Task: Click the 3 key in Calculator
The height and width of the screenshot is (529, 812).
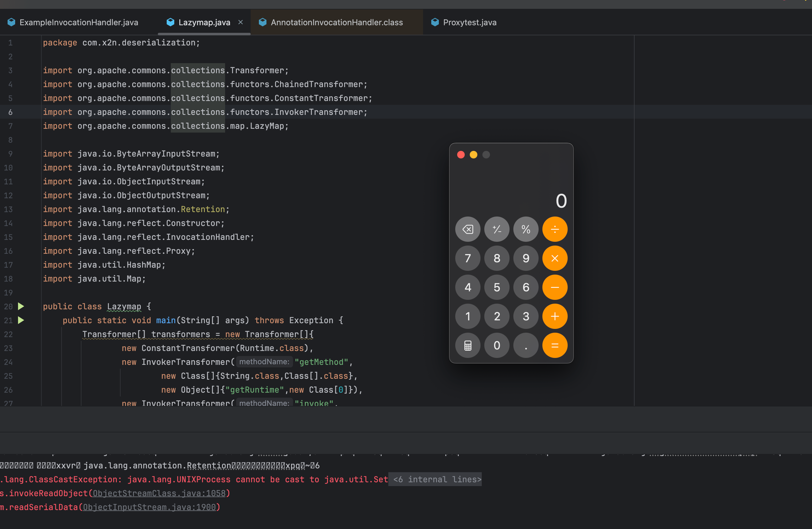Action: [x=526, y=316]
